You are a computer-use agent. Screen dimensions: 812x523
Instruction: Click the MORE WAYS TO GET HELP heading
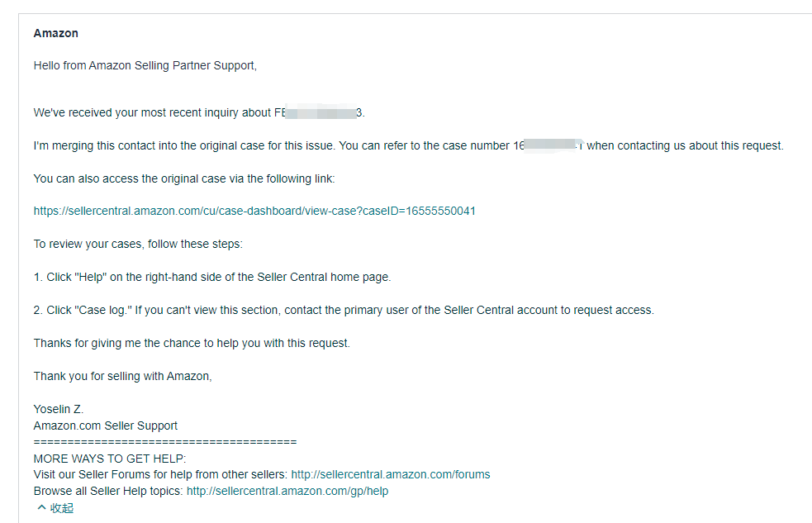tap(110, 459)
